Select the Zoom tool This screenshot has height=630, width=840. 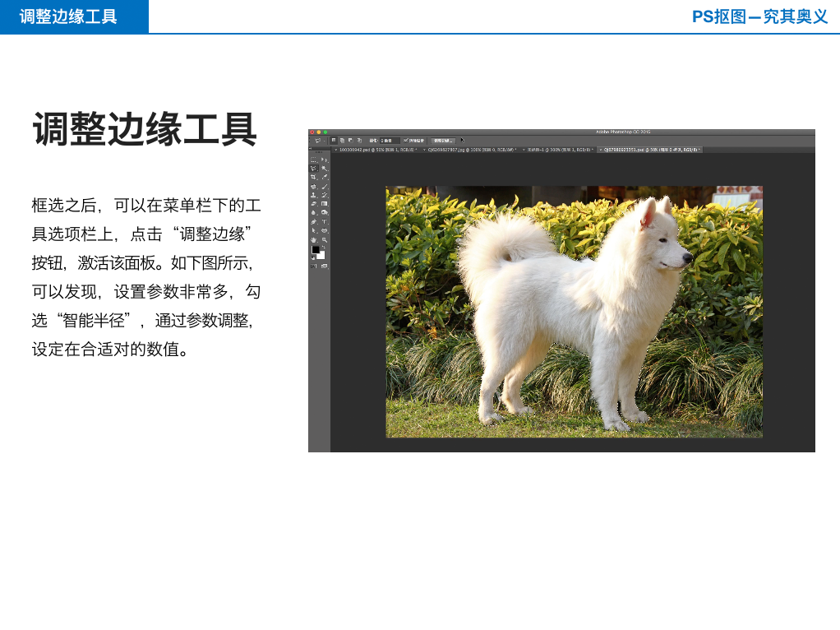(325, 239)
